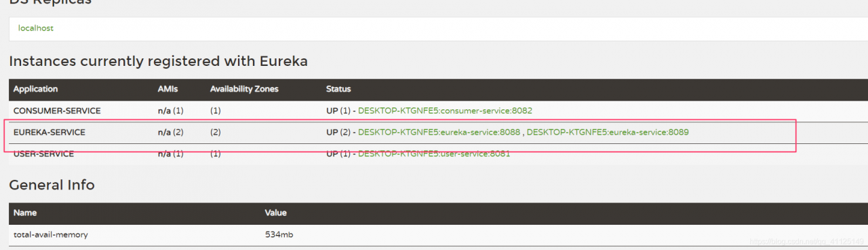Select the total-avail-memory row name
This screenshot has width=868, height=250.
coord(51,234)
